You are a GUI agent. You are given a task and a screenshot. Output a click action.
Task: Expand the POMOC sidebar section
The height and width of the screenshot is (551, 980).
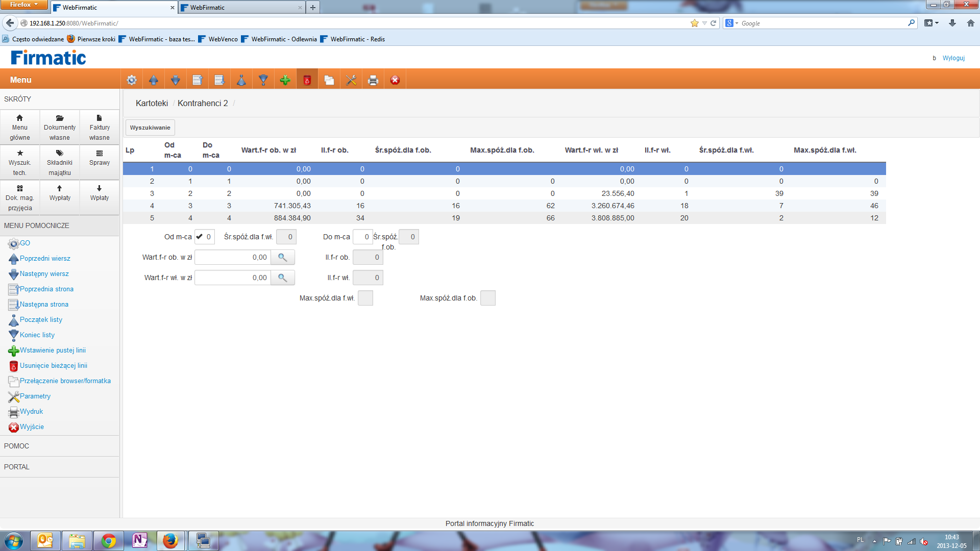tap(17, 446)
